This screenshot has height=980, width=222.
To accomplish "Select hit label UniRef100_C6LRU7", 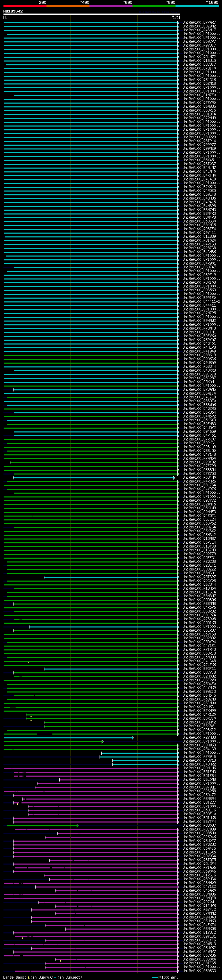I will point(199,631).
